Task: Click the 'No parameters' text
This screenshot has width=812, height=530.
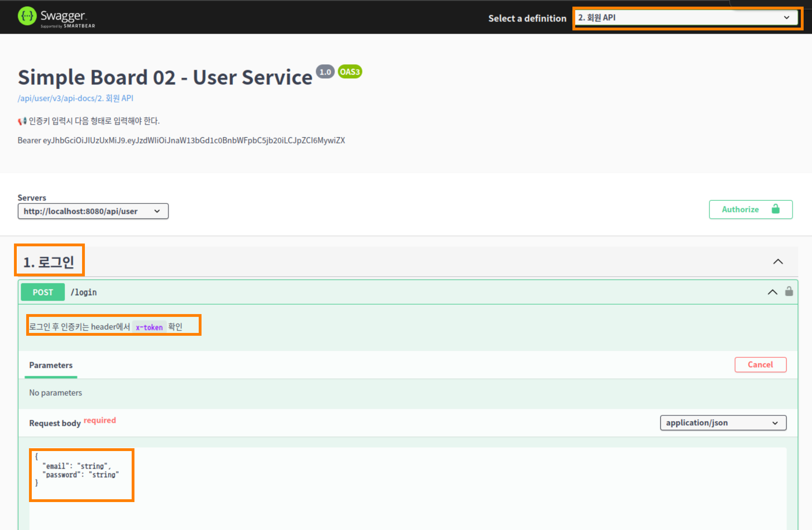Action: click(x=56, y=393)
